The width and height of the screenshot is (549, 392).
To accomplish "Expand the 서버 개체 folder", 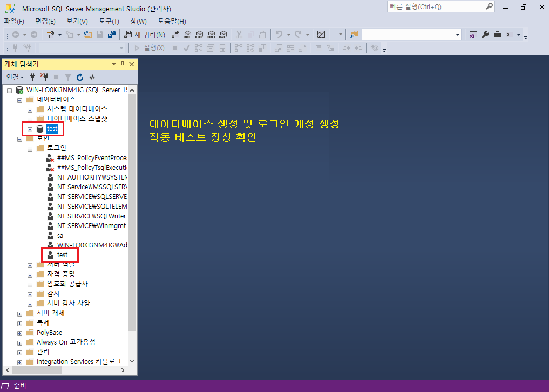I will [x=19, y=314].
